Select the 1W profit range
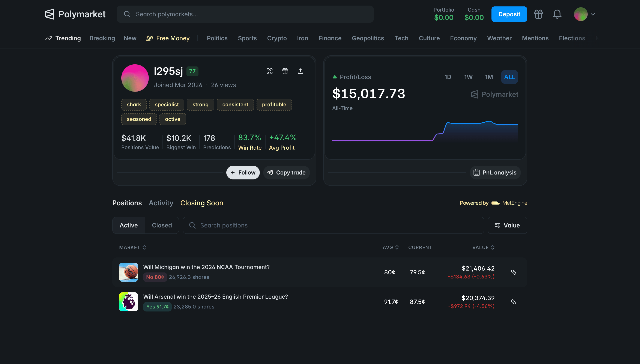The height and width of the screenshot is (364, 640). click(x=468, y=77)
